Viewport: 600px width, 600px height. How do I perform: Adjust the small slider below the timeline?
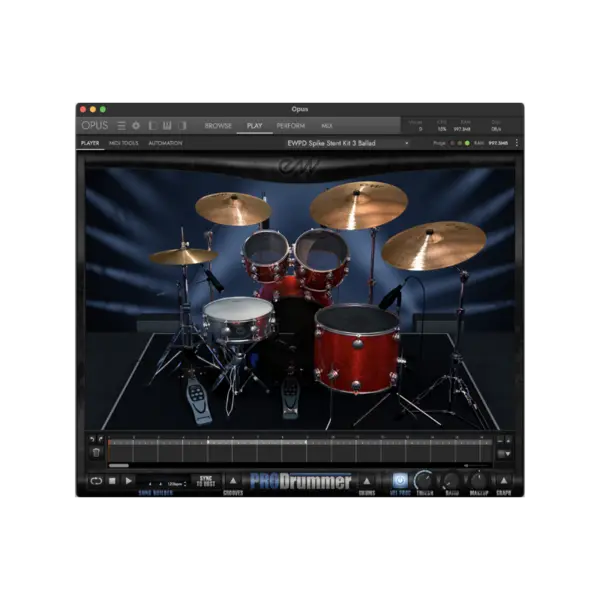478,465
